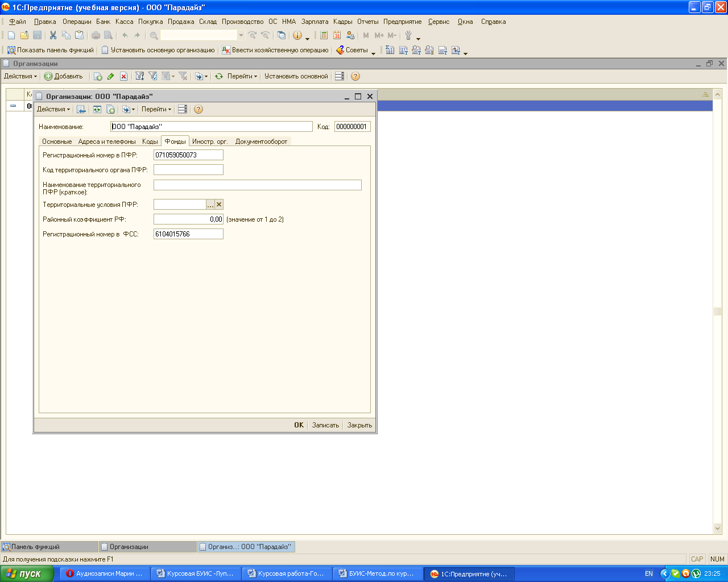The image size is (728, 582).
Task: Click the red delete mark icon in list toolbar
Action: point(123,76)
